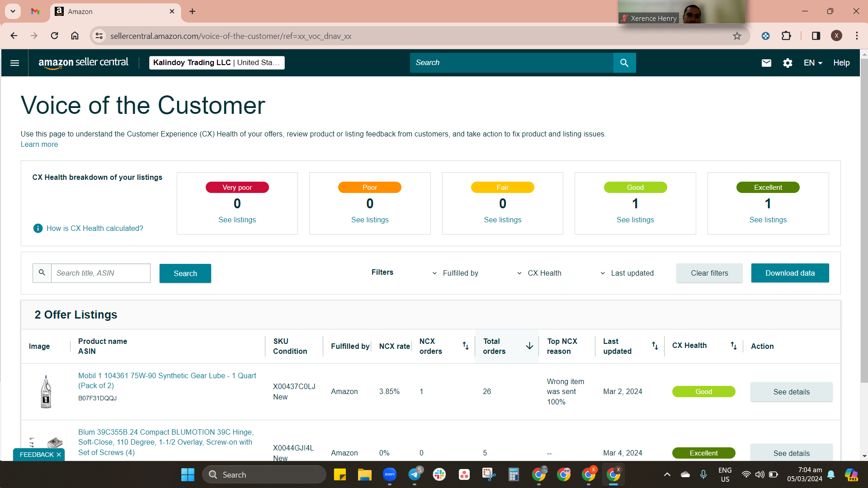Toggle the Chrome side panel icon
The height and width of the screenshot is (488, 868).
(816, 36)
